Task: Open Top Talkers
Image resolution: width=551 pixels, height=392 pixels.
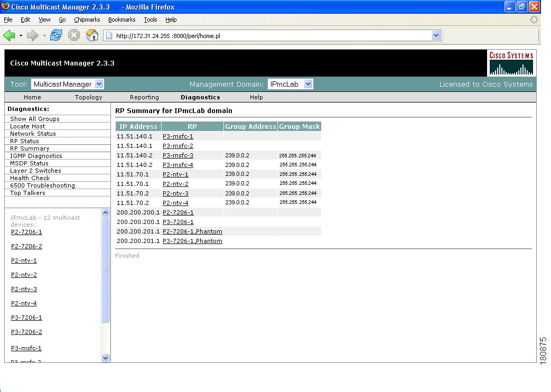Action: (x=27, y=193)
